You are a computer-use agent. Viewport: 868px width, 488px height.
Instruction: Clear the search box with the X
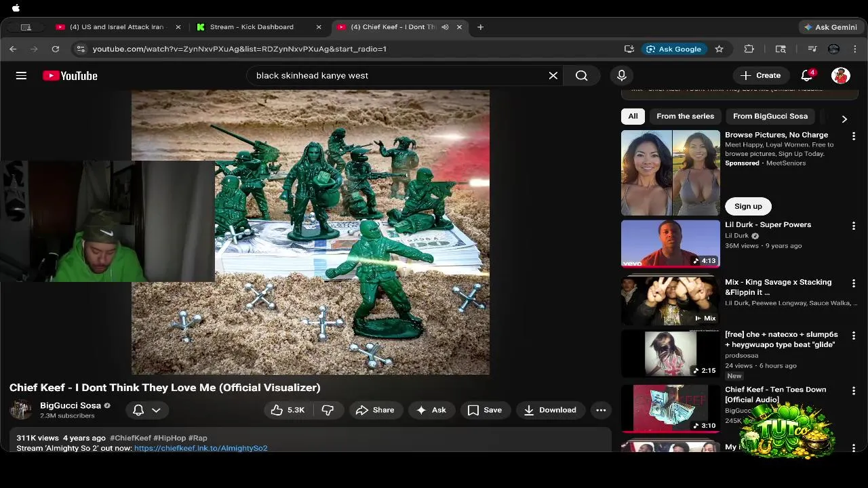(x=553, y=75)
